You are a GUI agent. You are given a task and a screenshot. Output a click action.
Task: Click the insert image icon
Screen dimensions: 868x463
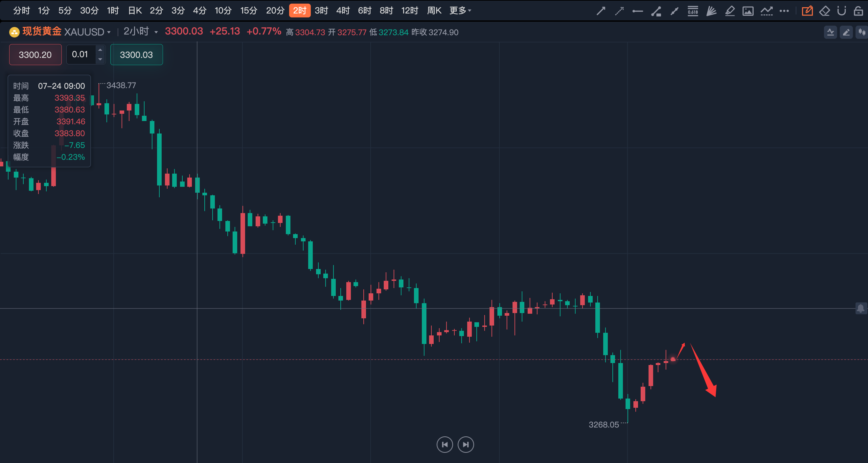tap(748, 11)
